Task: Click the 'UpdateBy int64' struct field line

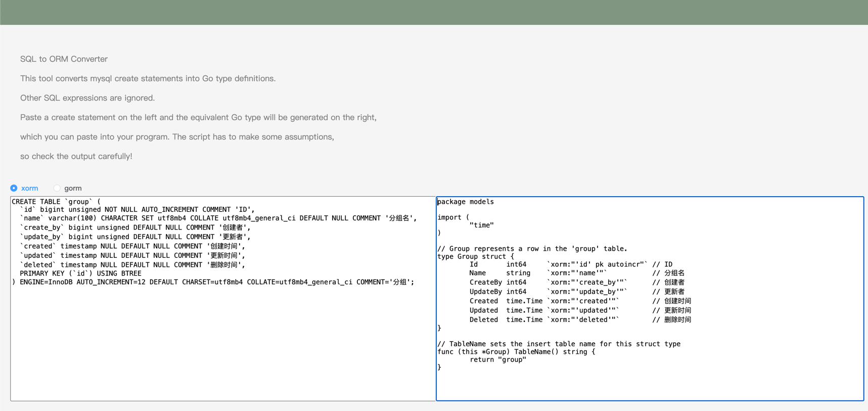Action: click(577, 292)
